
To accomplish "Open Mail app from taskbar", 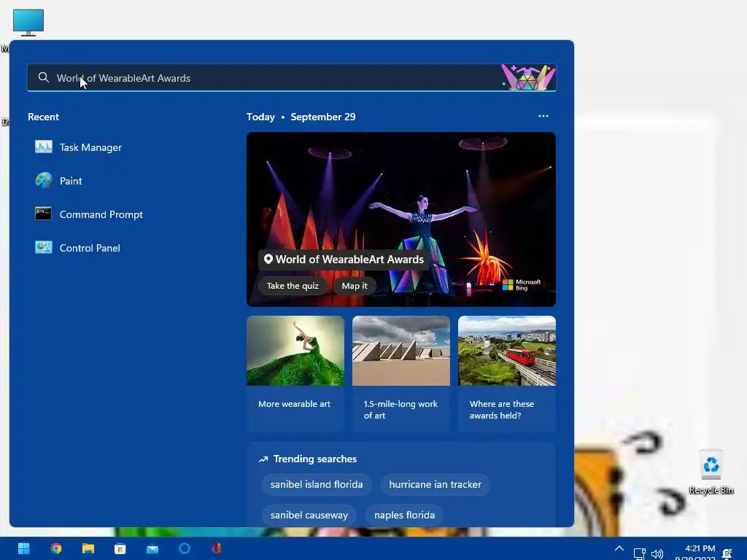I will 152,548.
